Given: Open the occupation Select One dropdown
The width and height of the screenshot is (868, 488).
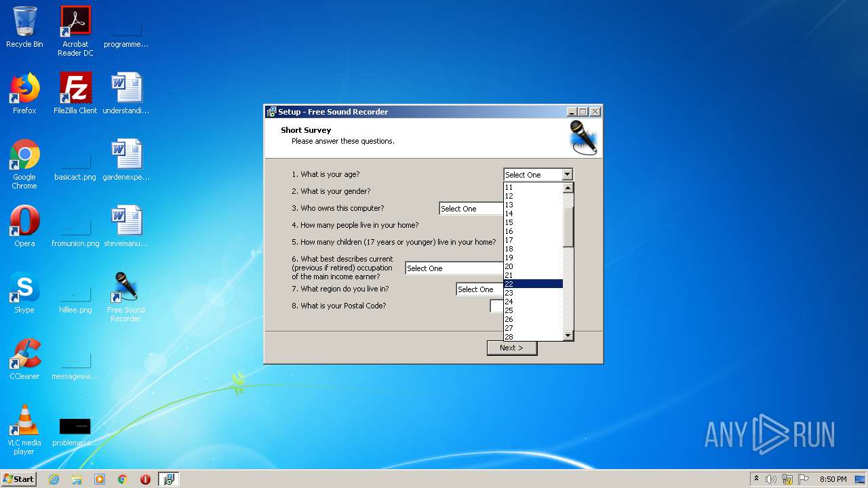Looking at the screenshot, I should coord(454,268).
